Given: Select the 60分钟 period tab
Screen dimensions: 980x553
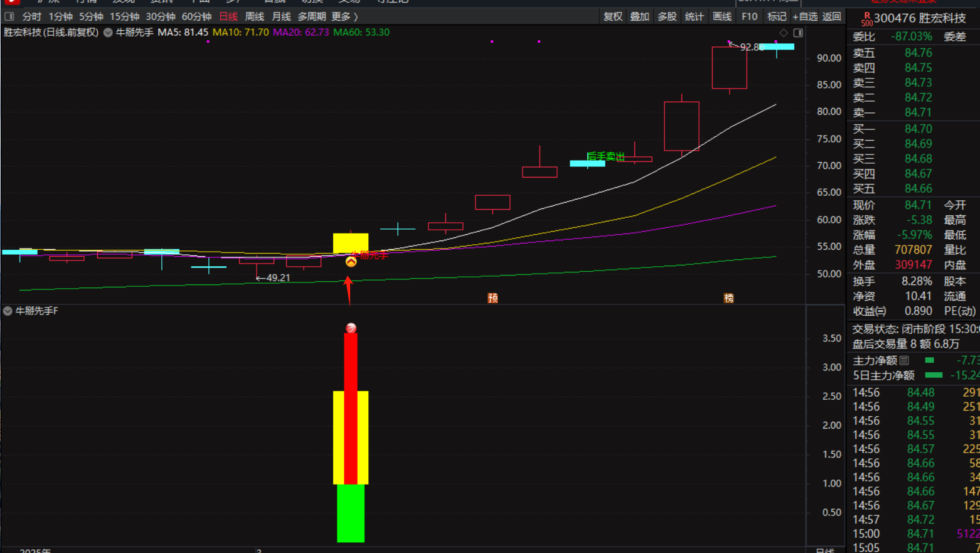Looking at the screenshot, I should [196, 16].
